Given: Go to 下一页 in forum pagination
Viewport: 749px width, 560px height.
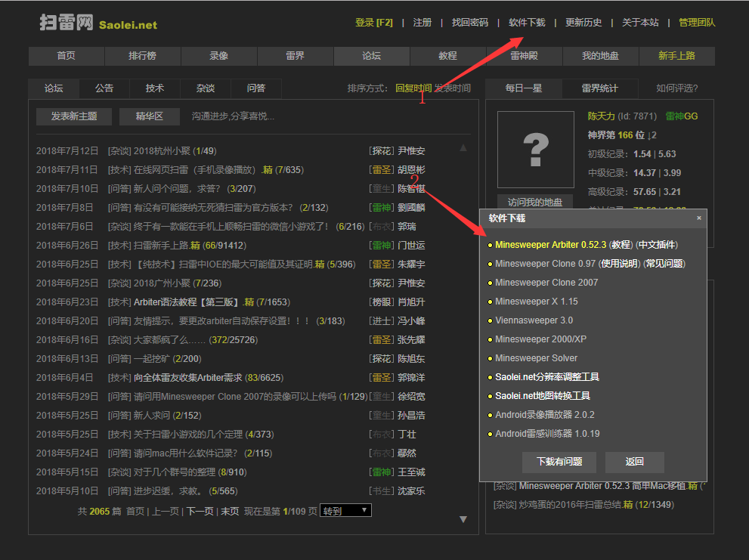Looking at the screenshot, I should (200, 512).
